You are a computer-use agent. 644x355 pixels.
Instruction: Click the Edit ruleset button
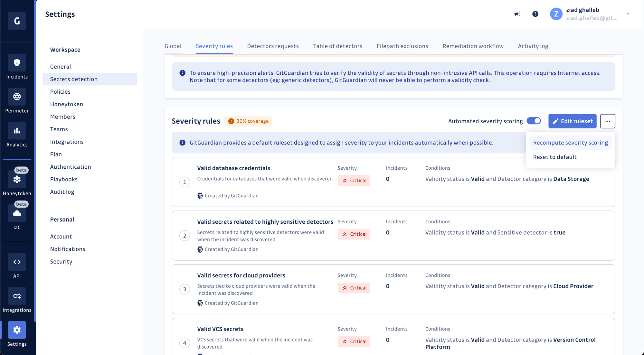tap(572, 121)
